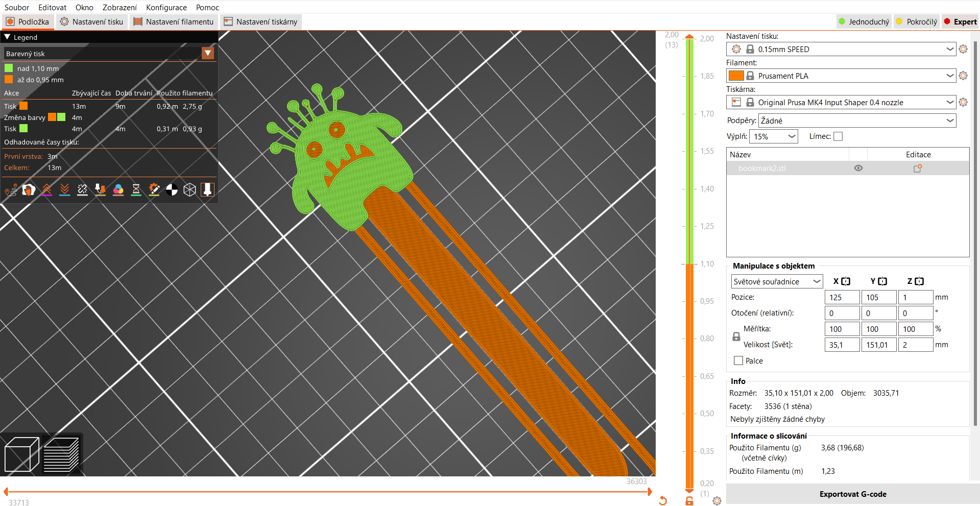980x506 pixels.
Task: Select Jednoduchý mode
Action: [864, 21]
